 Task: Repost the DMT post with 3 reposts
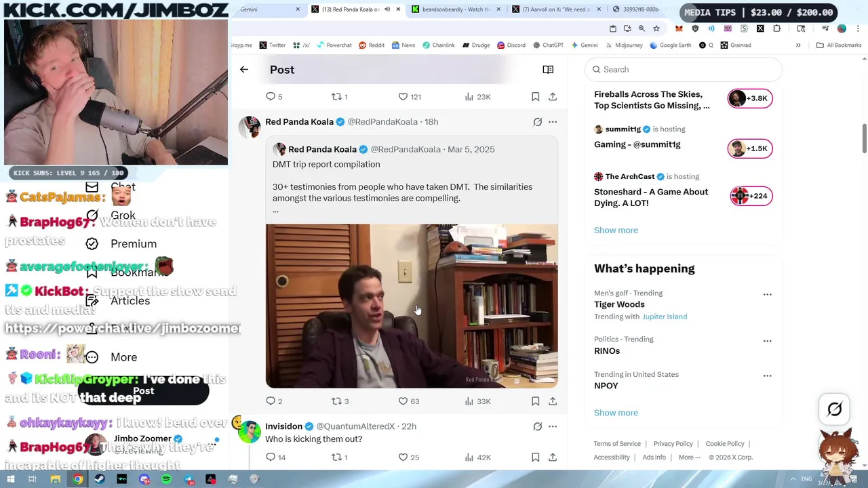click(x=340, y=401)
